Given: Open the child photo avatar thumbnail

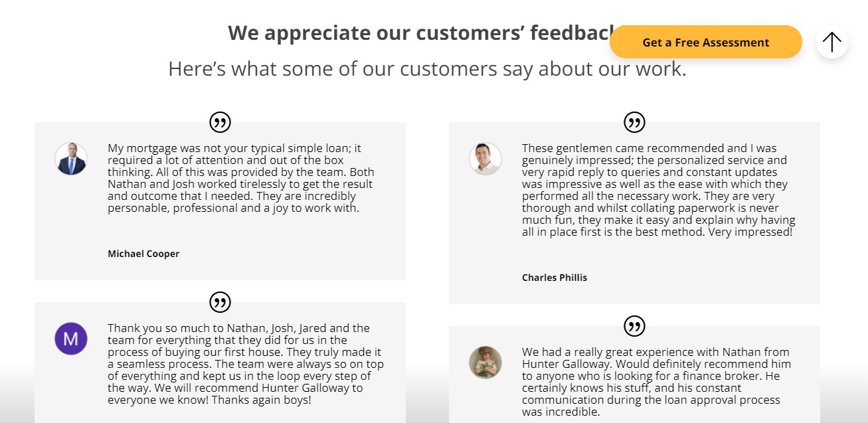Looking at the screenshot, I should tap(485, 363).
